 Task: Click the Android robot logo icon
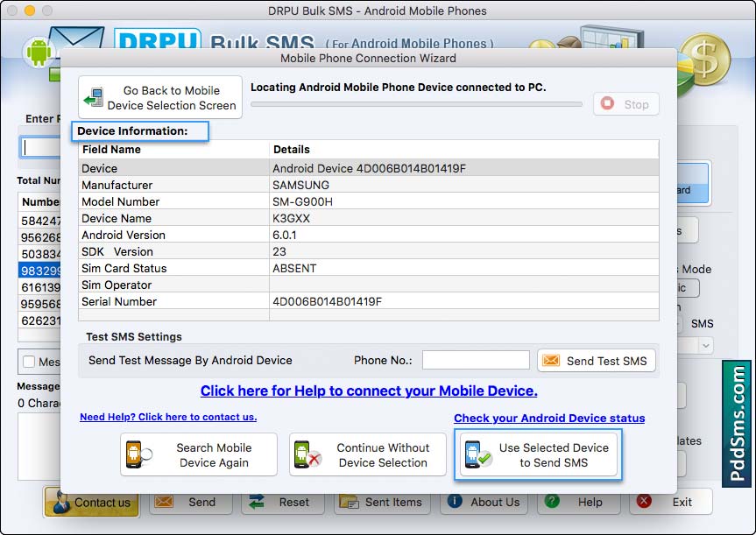tap(39, 52)
